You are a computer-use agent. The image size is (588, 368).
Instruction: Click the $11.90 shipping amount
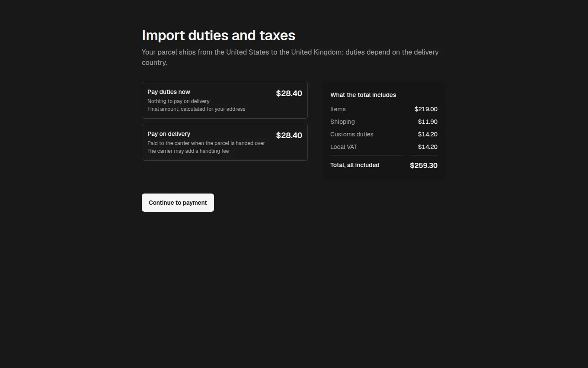click(428, 122)
